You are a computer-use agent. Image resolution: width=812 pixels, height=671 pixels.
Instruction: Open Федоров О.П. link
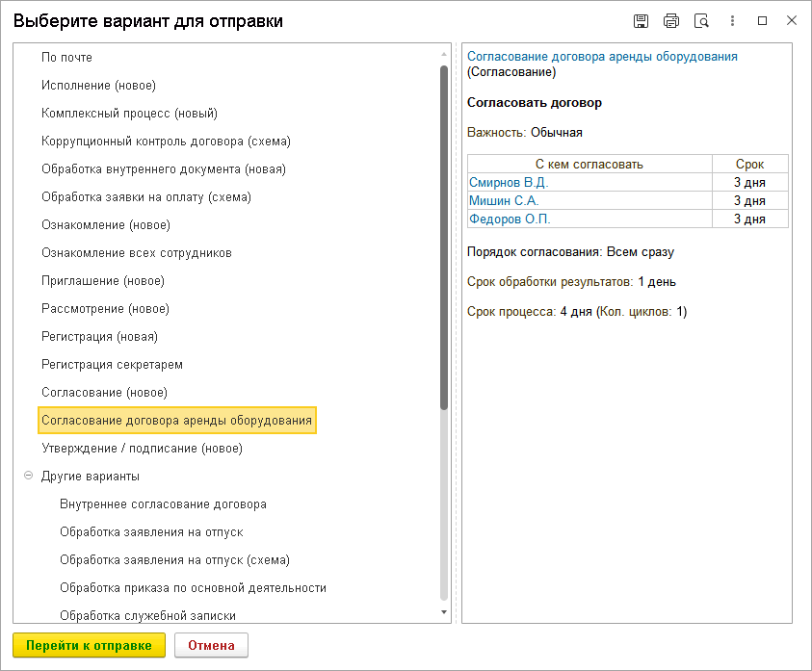[510, 219]
